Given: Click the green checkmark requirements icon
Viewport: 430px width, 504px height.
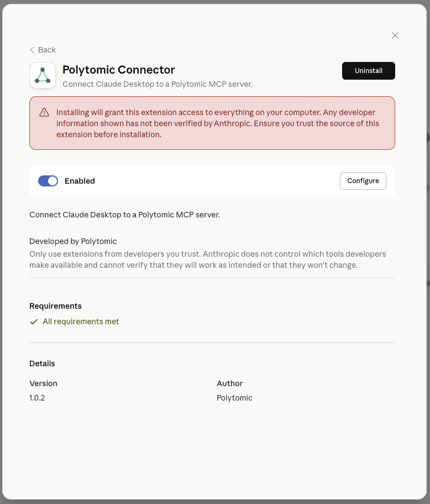Looking at the screenshot, I should [34, 322].
